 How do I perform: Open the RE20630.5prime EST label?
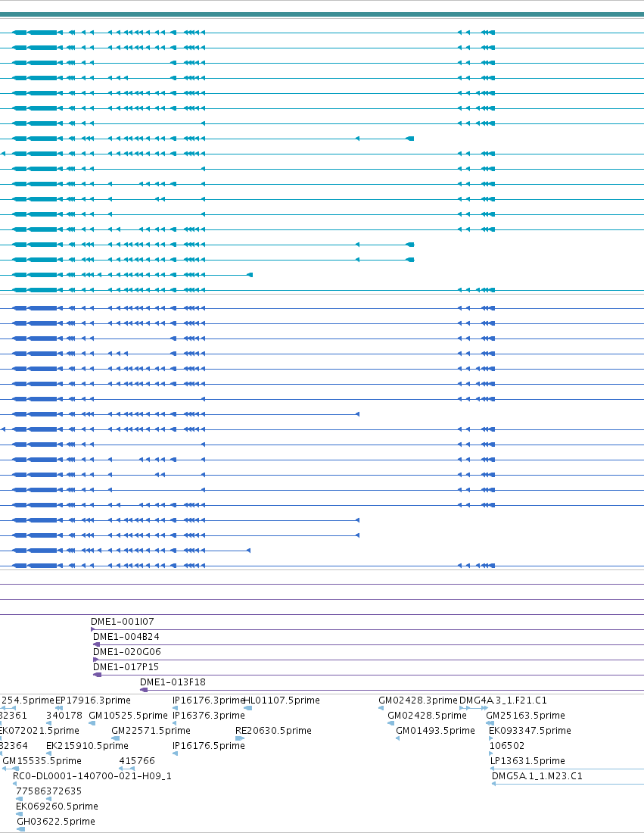point(273,731)
